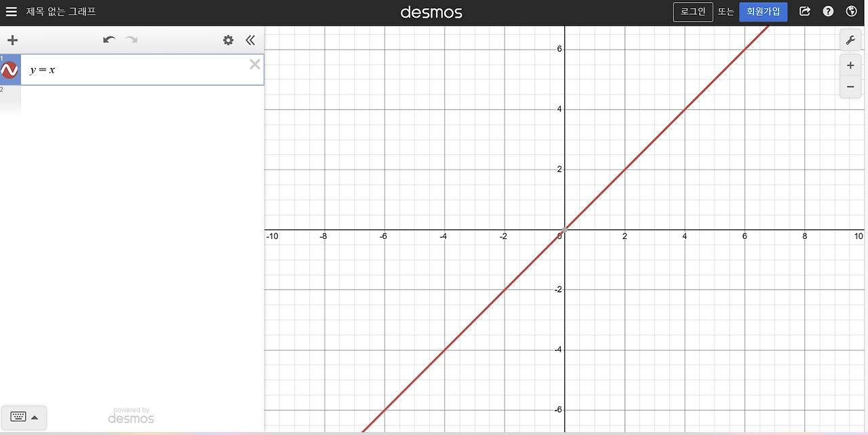Click the blue 회원가입 button
Viewport: 868px width, 435px height.
[x=764, y=11]
